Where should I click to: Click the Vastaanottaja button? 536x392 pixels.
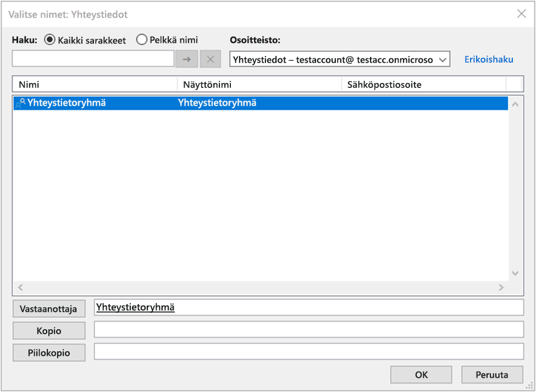pyautogui.click(x=49, y=308)
